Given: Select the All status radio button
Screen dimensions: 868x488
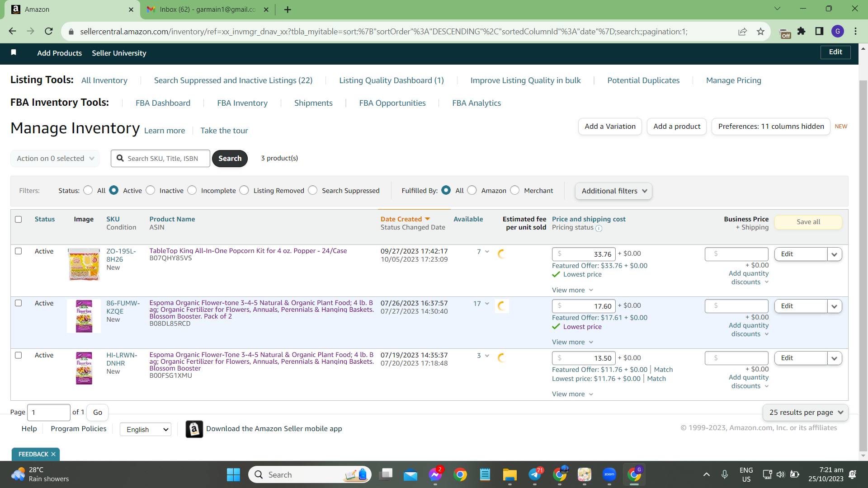Looking at the screenshot, I should (x=88, y=190).
